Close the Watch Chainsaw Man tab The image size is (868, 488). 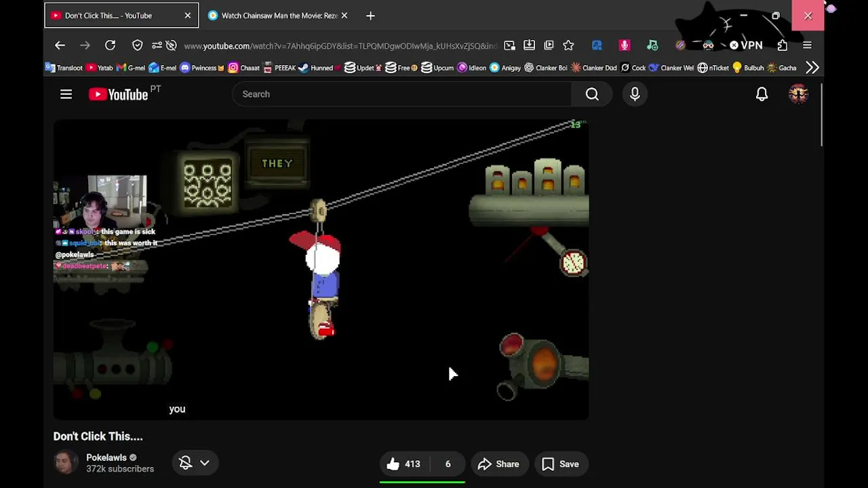[x=344, y=16]
